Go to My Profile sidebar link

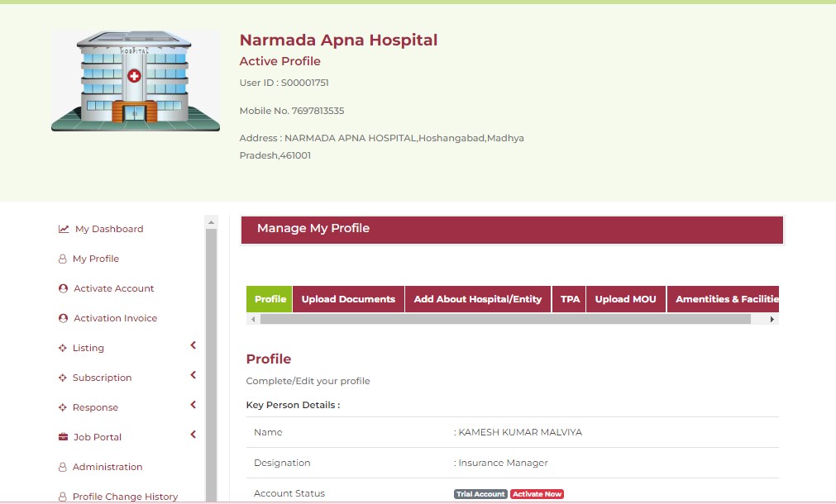(x=96, y=259)
